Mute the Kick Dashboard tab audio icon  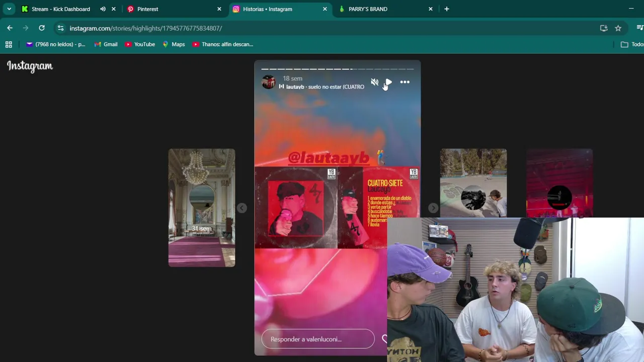point(103,9)
